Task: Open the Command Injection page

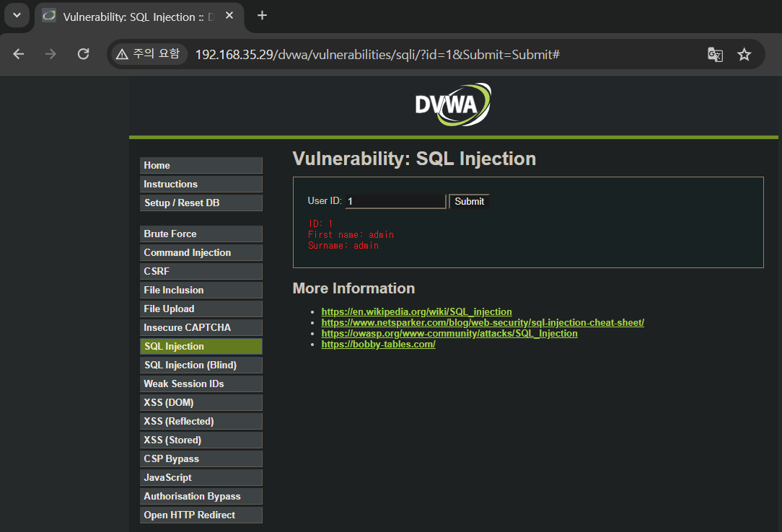Action: point(201,252)
